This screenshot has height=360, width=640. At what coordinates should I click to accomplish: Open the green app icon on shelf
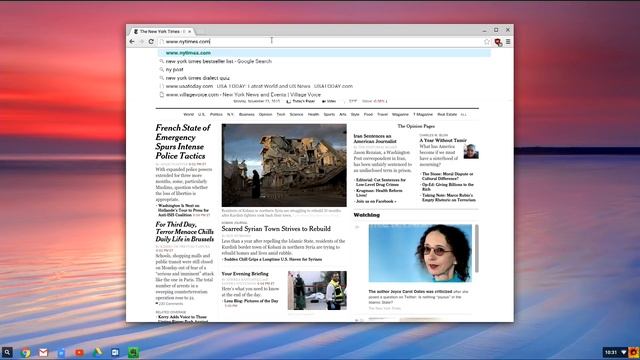click(133, 352)
